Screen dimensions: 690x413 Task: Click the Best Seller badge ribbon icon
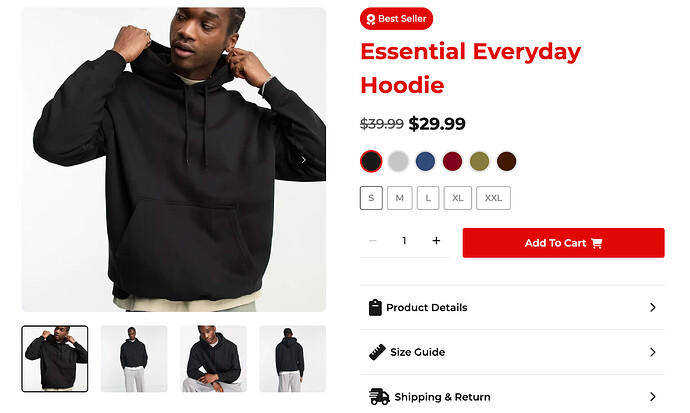click(371, 19)
